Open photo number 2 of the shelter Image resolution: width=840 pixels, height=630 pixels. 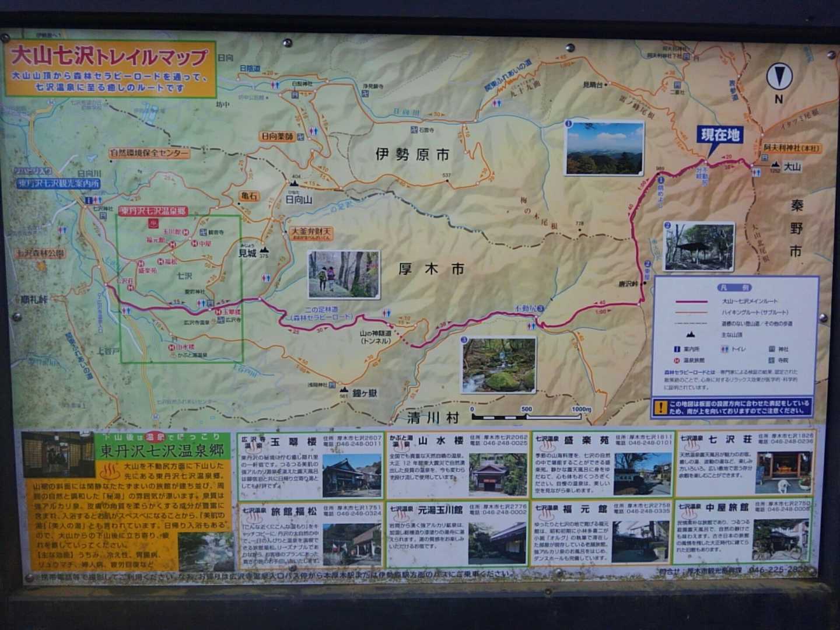699,247
